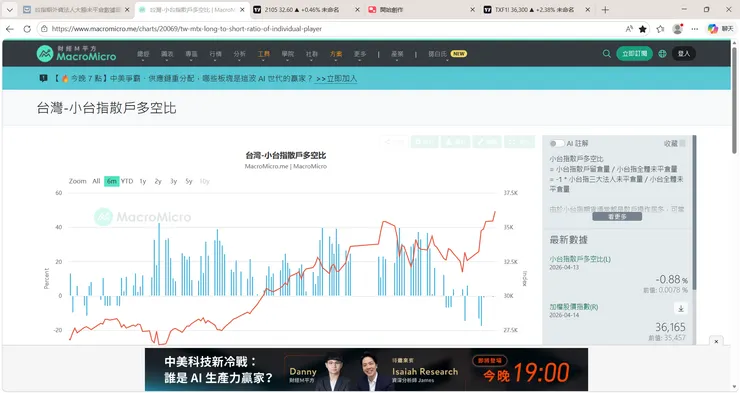Open Read aloud icon in address bar

(x=629, y=29)
